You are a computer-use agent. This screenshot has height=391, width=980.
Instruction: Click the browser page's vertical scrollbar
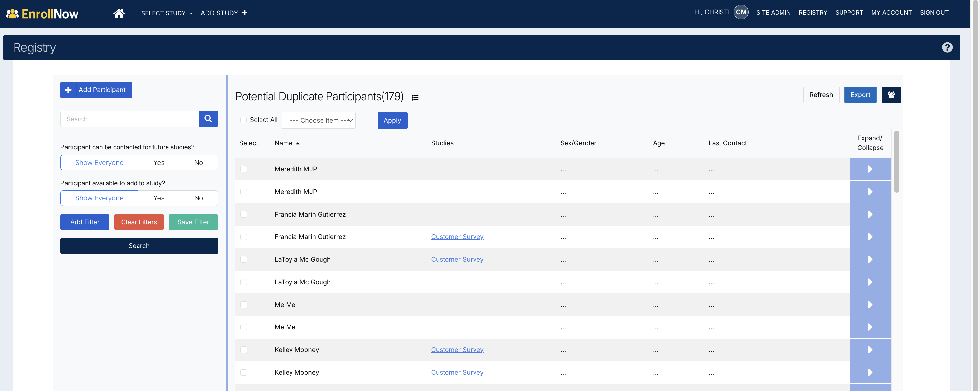[x=975, y=195]
